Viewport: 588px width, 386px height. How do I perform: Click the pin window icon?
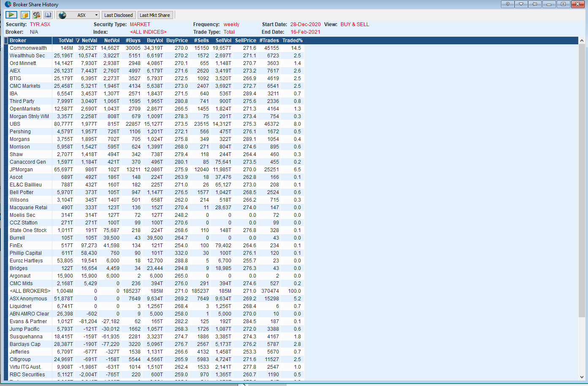pyautogui.click(x=535, y=4)
